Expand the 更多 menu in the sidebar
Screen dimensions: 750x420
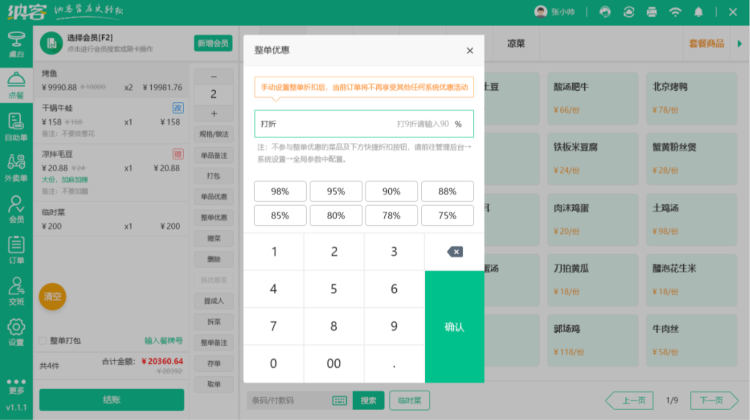tap(16, 384)
